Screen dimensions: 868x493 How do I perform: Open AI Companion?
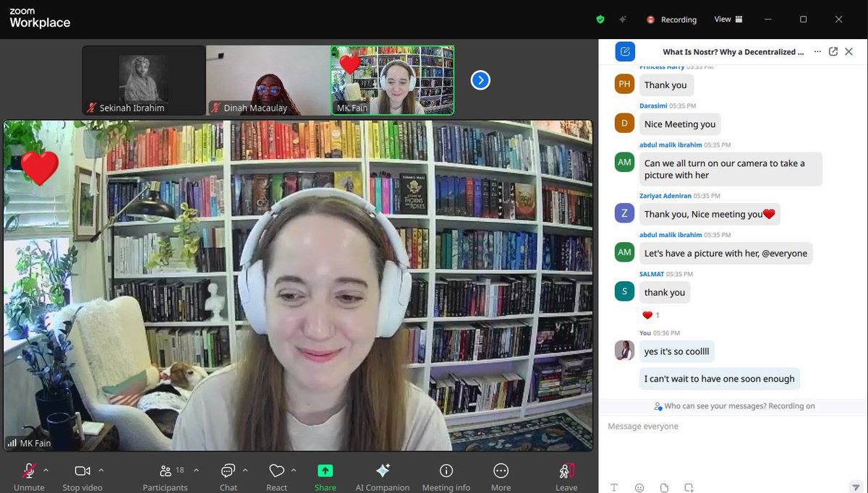383,476
